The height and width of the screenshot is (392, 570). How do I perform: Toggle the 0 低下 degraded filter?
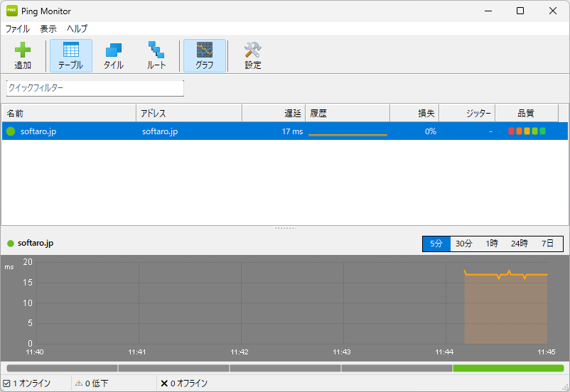92,383
